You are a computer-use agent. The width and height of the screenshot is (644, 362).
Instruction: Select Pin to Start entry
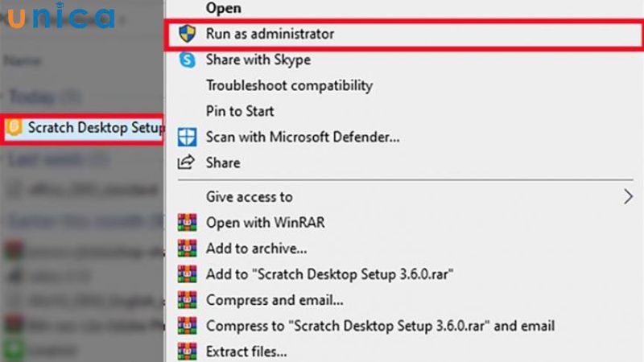pyautogui.click(x=240, y=111)
